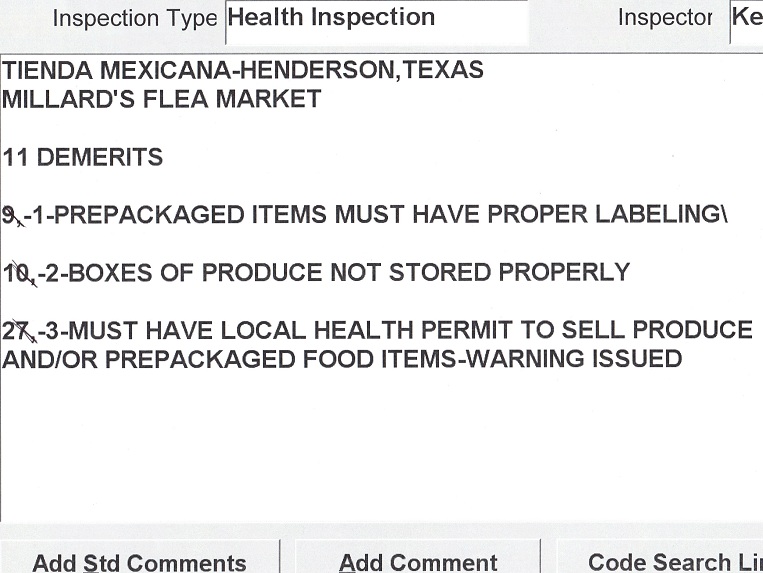Viewport: 763px width, 573px height.
Task: Click the crossed-out number 9 marker
Action: click(11, 215)
